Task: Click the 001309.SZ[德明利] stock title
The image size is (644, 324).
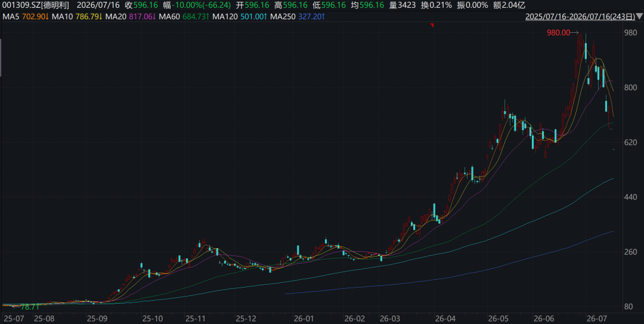Action: click(36, 5)
